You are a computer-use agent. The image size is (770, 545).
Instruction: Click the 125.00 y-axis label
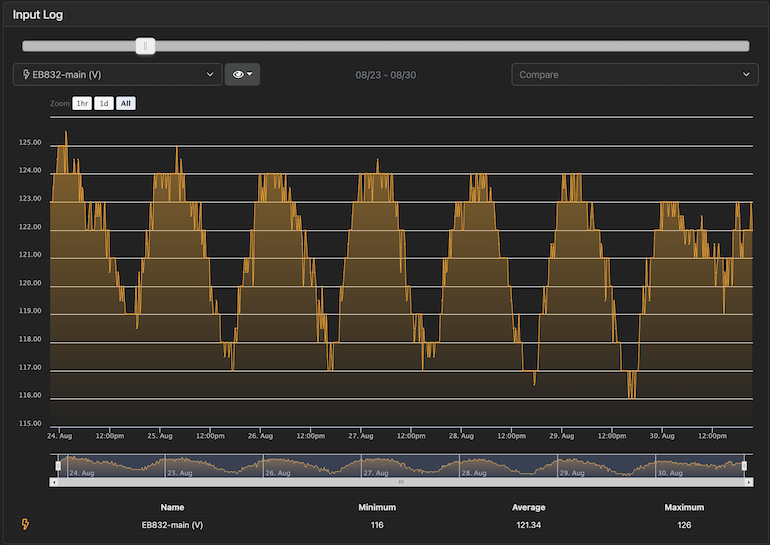[30, 142]
